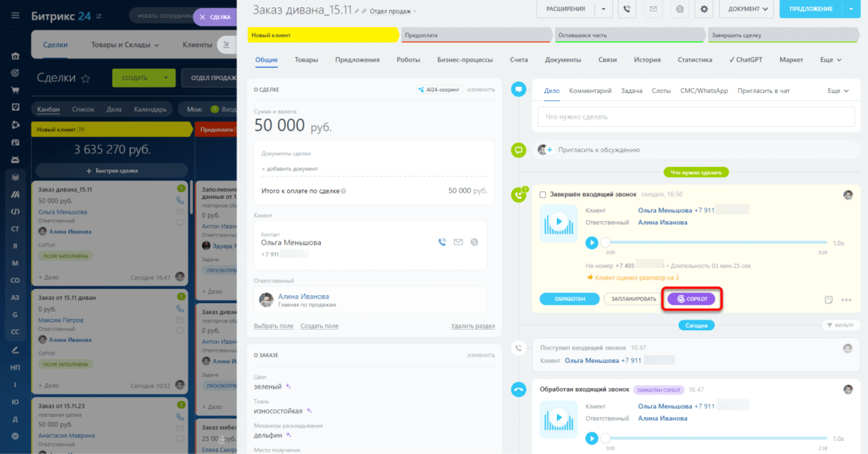This screenshot has width=868, height=454.
Task: Click the email envelope icon beside Ольга Меньшова contact
Action: [x=458, y=242]
